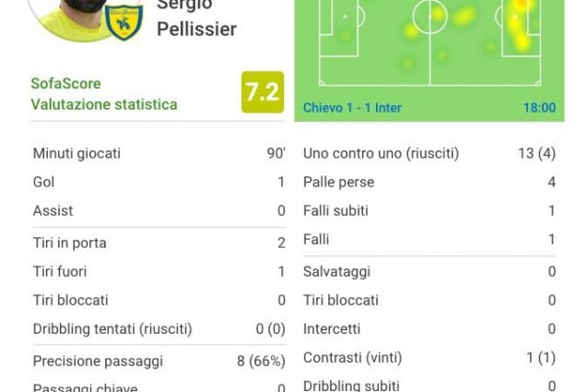Select the Falli subiti row
588x392 pixels.
pos(429,210)
